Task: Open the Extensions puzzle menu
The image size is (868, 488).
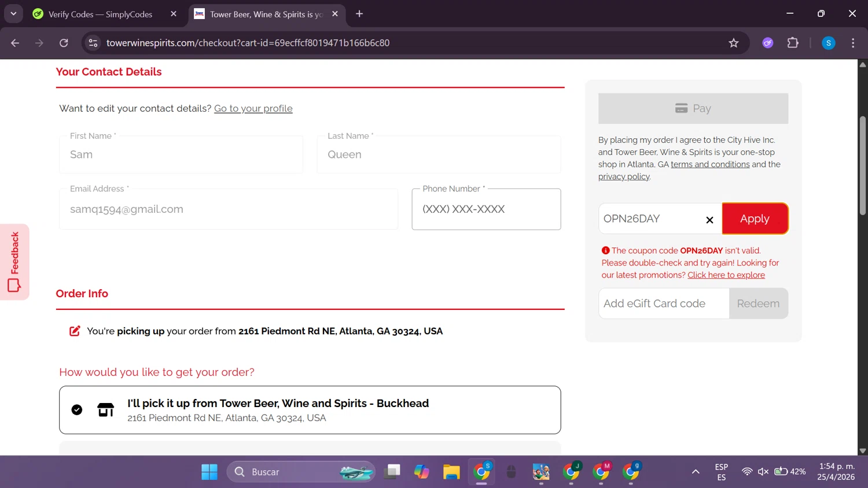Action: (x=793, y=43)
